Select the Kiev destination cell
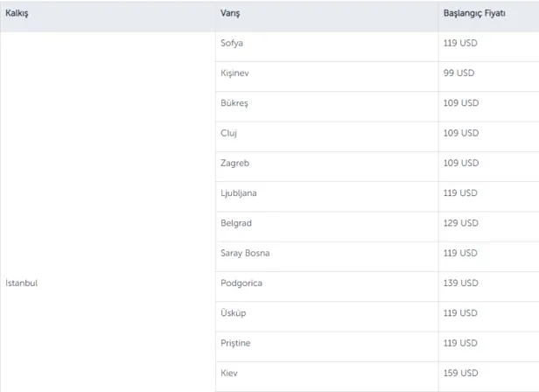 230,374
